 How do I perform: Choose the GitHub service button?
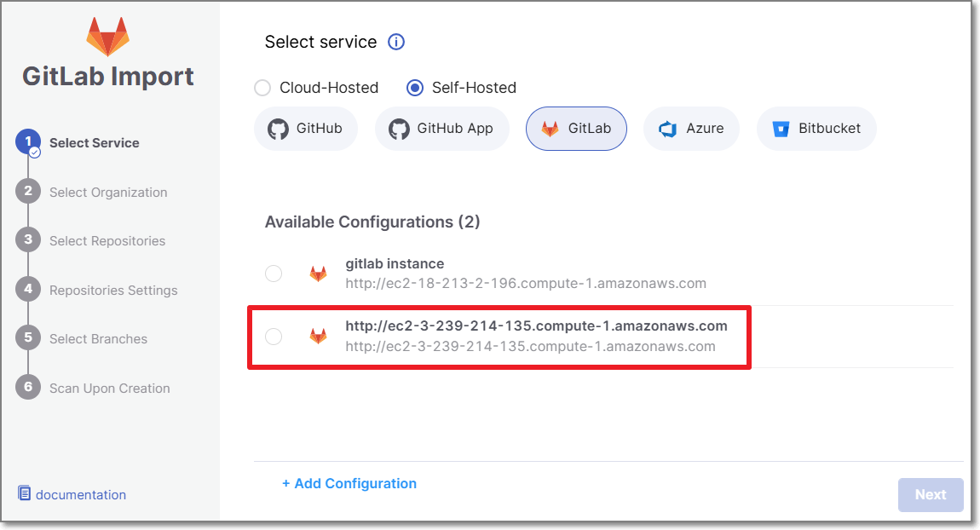click(x=305, y=129)
